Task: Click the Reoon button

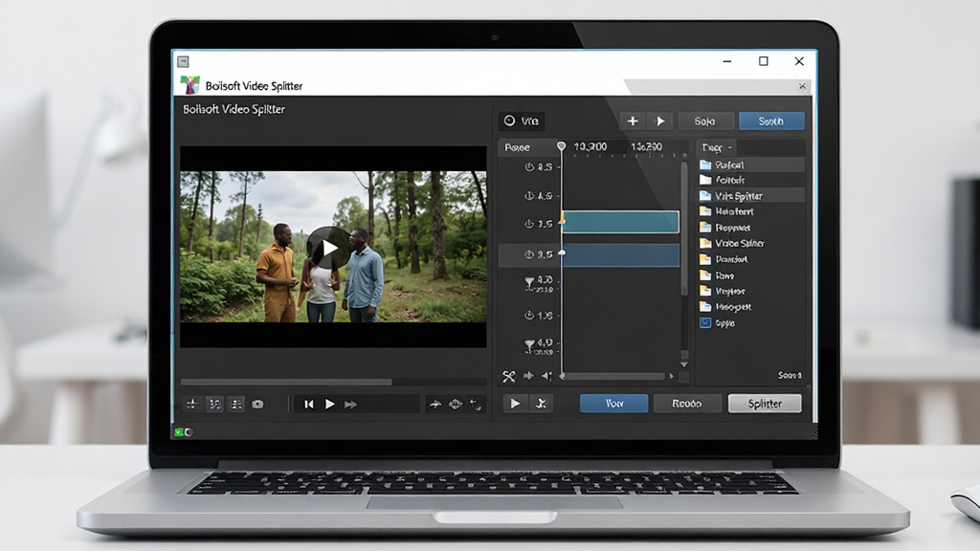Action: (687, 404)
